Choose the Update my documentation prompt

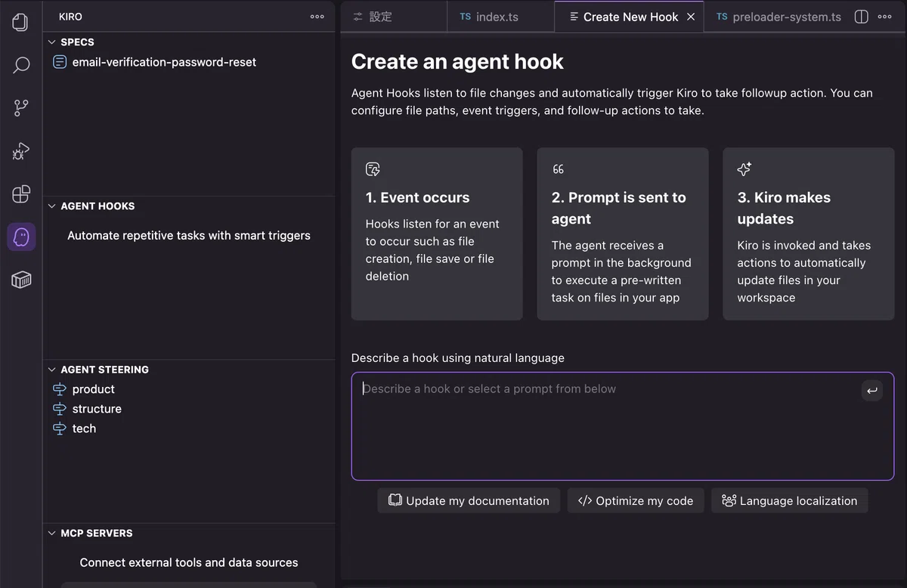(x=469, y=500)
